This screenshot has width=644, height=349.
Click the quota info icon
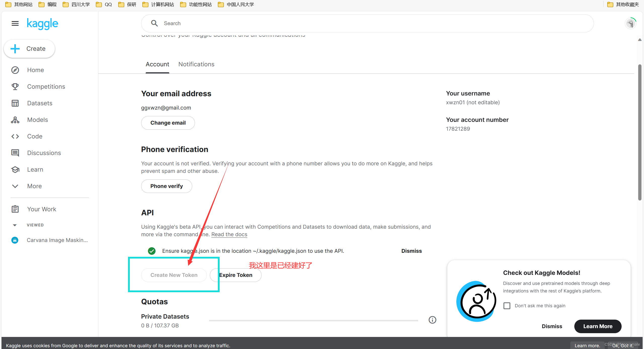(432, 320)
